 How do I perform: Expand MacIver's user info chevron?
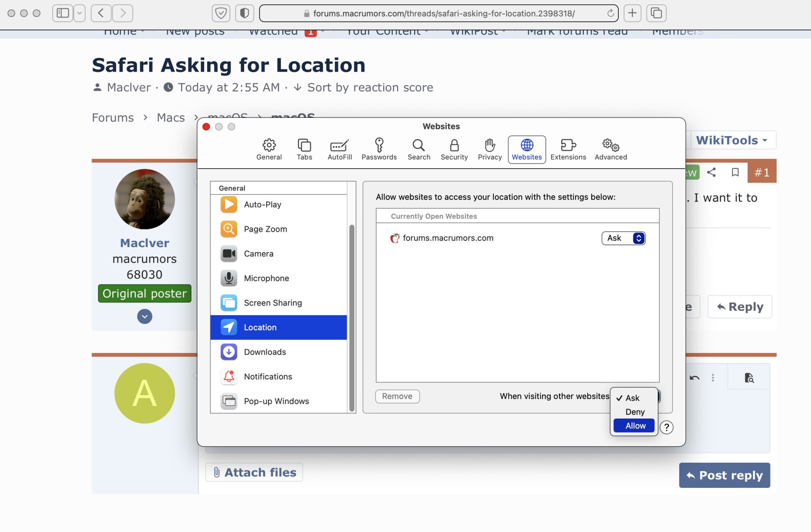pos(144,316)
